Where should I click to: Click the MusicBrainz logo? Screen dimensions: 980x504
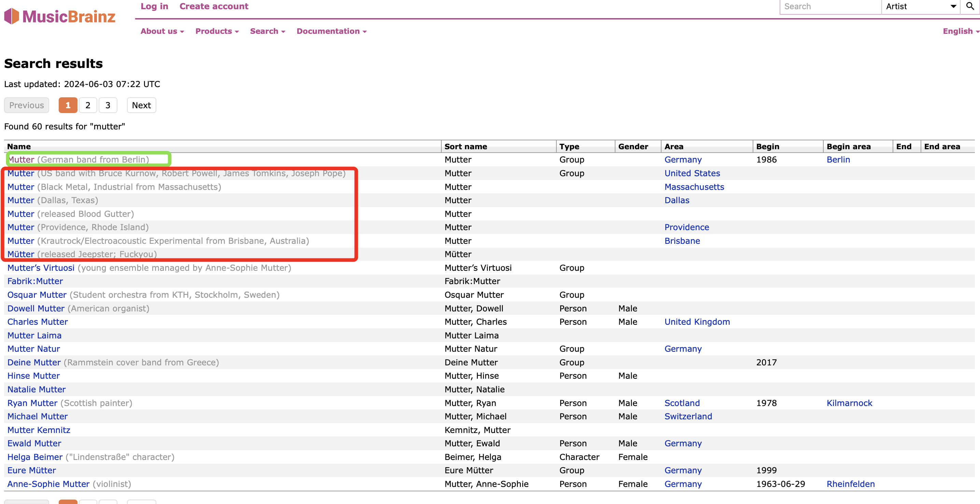(x=60, y=17)
